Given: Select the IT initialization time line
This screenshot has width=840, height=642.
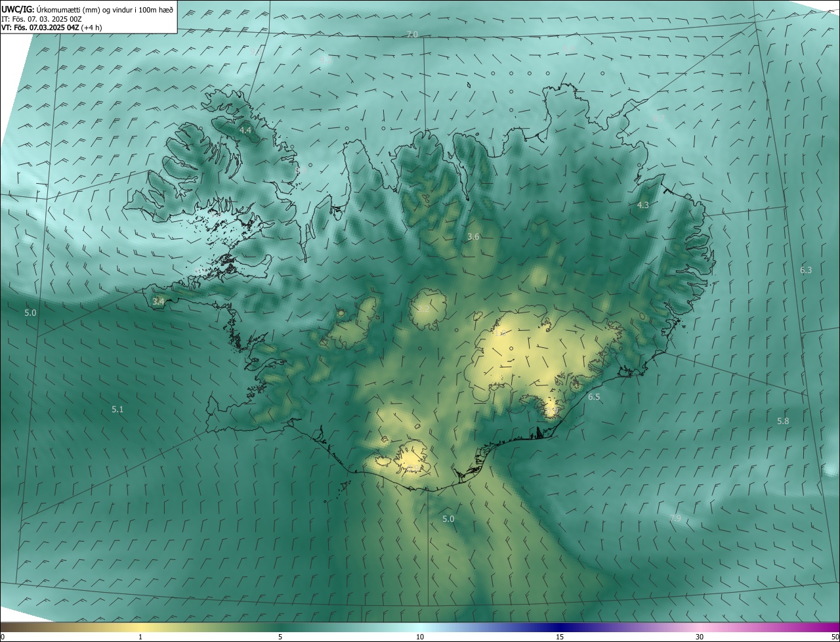Looking at the screenshot, I should 41,18.
